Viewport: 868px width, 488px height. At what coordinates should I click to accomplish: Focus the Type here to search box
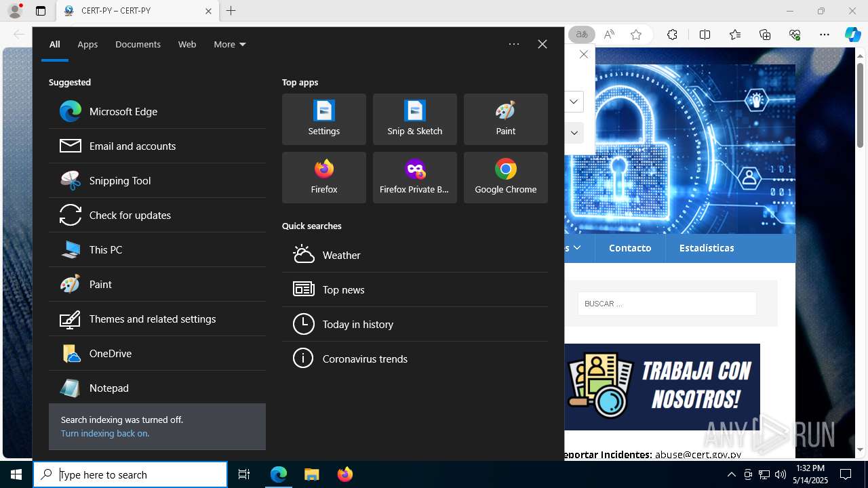point(130,474)
